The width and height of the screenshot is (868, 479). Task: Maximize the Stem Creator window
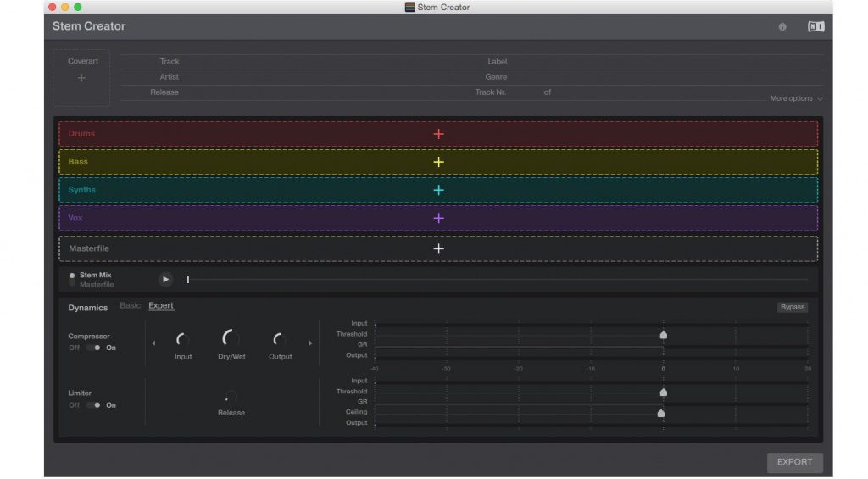[x=77, y=7]
